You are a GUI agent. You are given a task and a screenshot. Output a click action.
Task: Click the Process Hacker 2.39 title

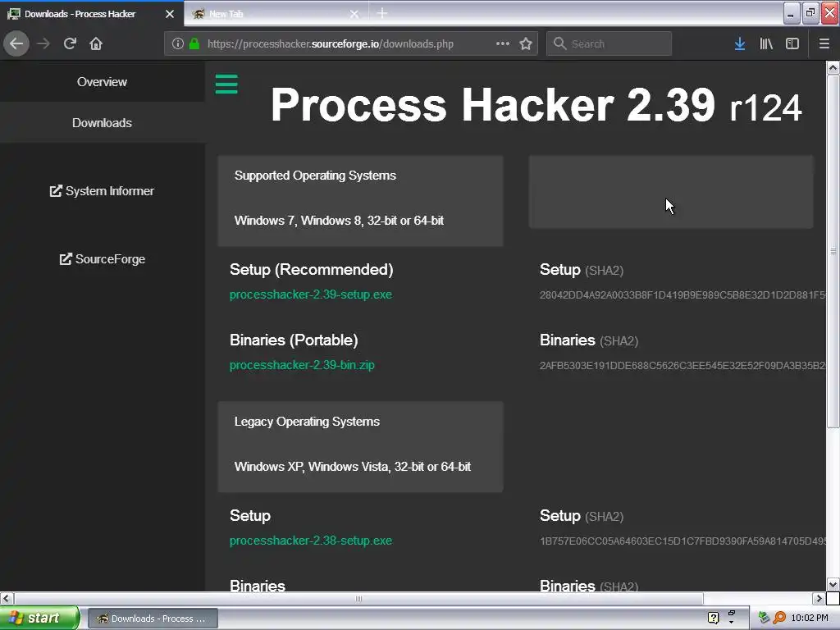click(x=493, y=105)
